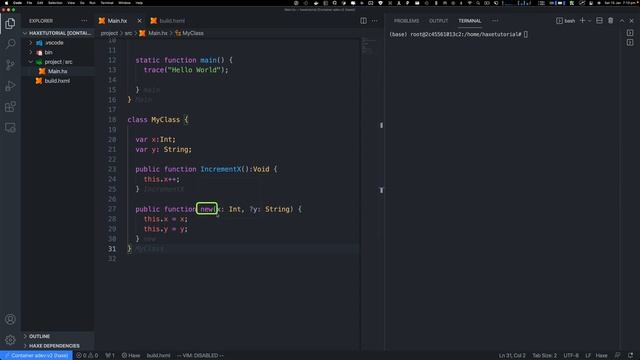Viewport: 640px width, 360px height.
Task: Collapse the project/src folder
Action: click(x=58, y=62)
